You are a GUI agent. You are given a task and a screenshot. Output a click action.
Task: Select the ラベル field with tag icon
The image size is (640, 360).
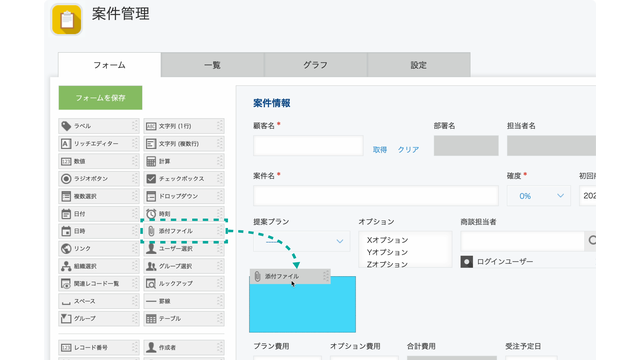[x=99, y=126]
